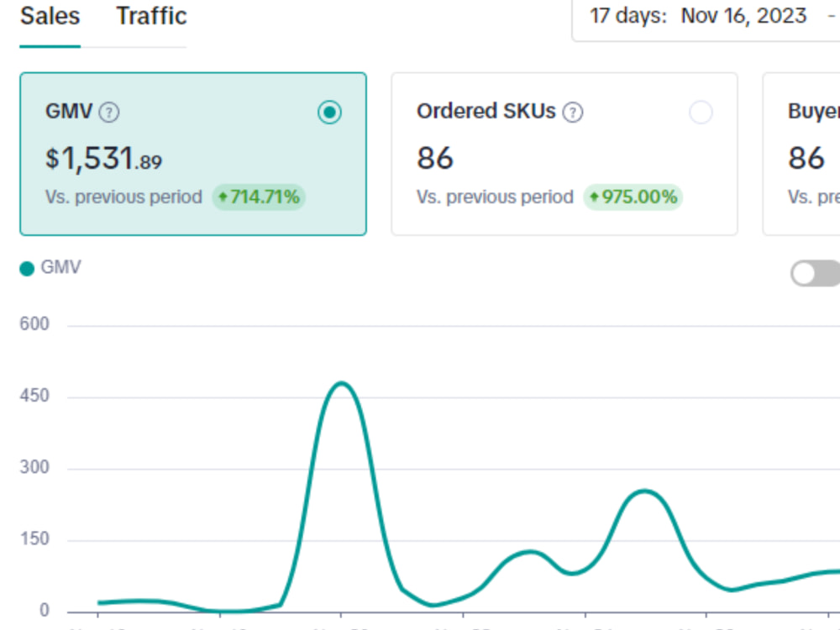Click the 975.00% increase badge
The width and height of the screenshot is (840, 630).
pyautogui.click(x=633, y=197)
